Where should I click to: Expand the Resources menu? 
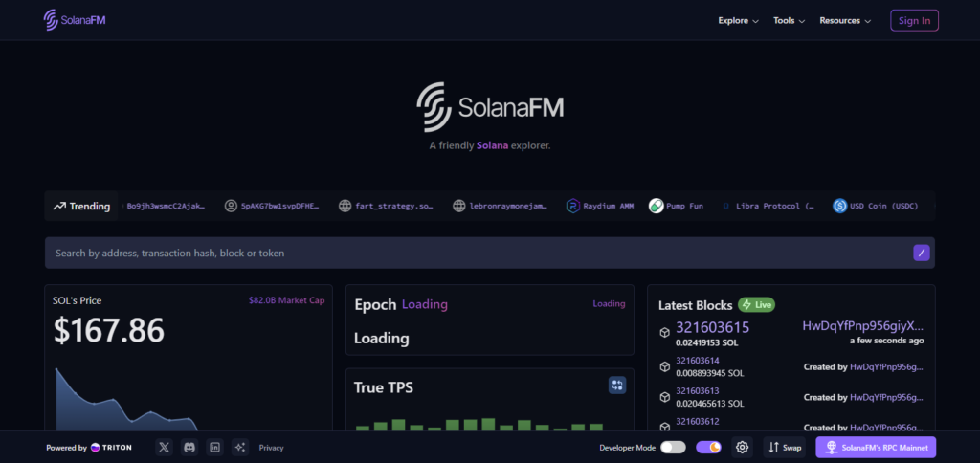pos(845,21)
